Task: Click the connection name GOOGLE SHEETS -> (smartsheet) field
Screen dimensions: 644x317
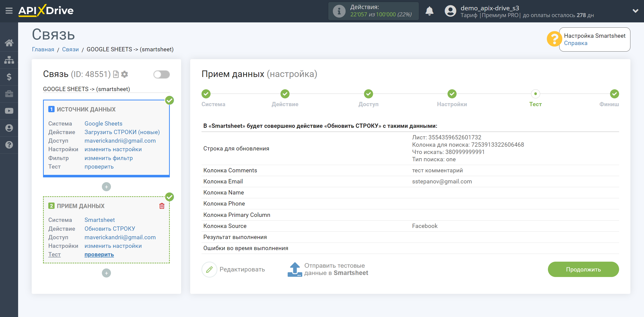Action: 106,89
